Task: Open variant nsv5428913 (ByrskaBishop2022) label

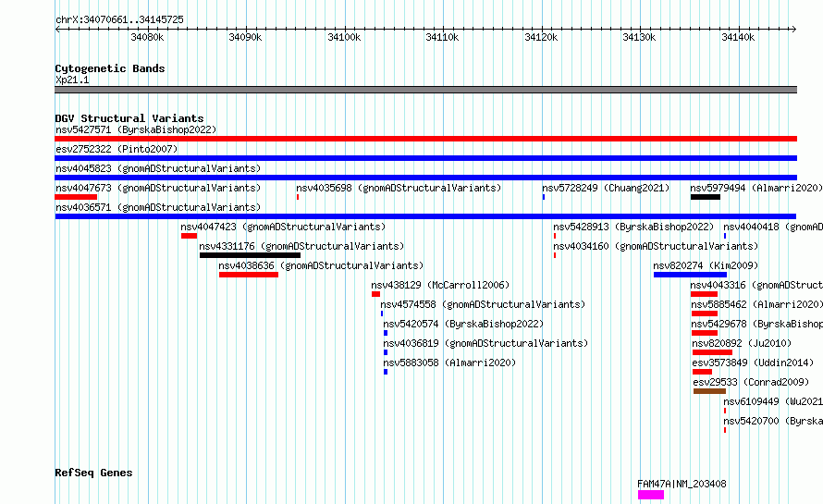Action: [x=633, y=227]
